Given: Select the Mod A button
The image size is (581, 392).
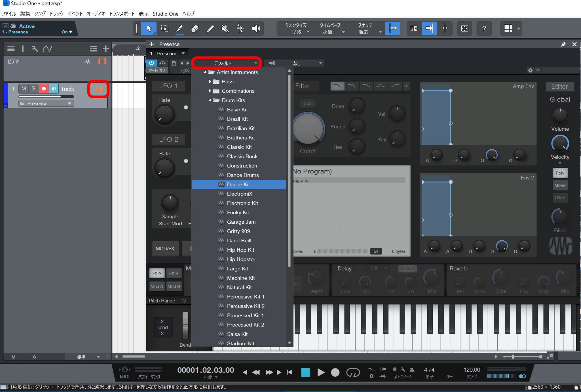Looking at the screenshot, I should click(157, 286).
